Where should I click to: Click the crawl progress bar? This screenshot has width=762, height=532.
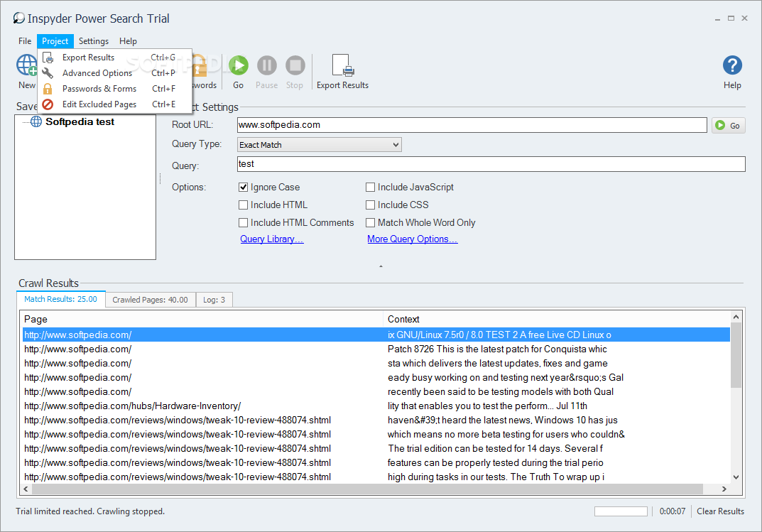[621, 511]
